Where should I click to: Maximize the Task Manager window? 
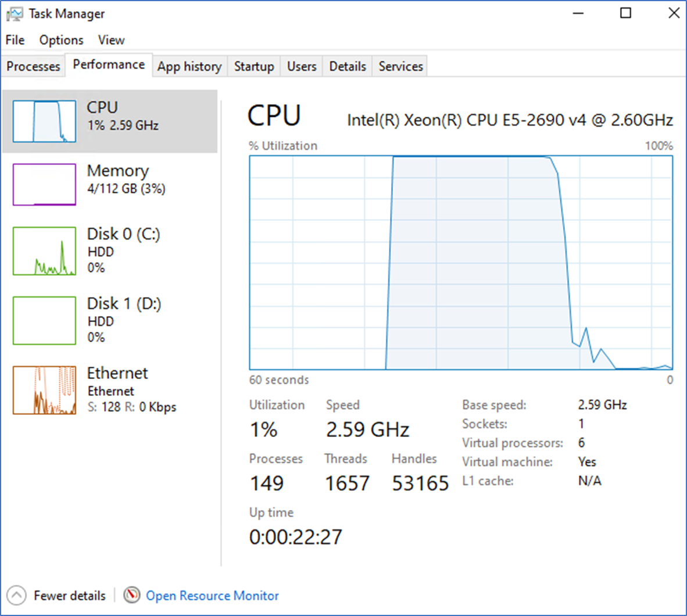click(625, 13)
